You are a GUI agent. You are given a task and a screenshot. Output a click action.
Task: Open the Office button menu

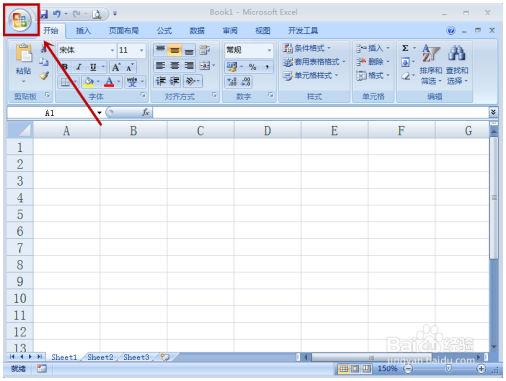point(21,20)
